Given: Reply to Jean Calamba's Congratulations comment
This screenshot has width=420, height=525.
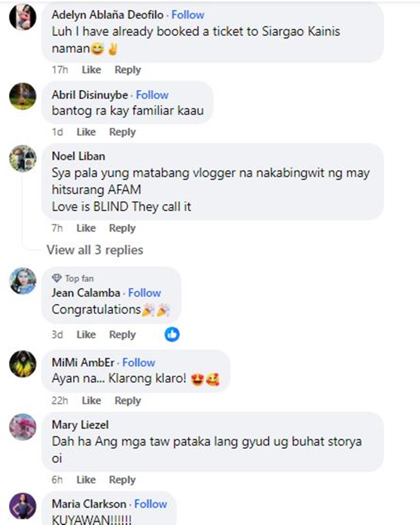Looking at the screenshot, I should click(x=122, y=334).
